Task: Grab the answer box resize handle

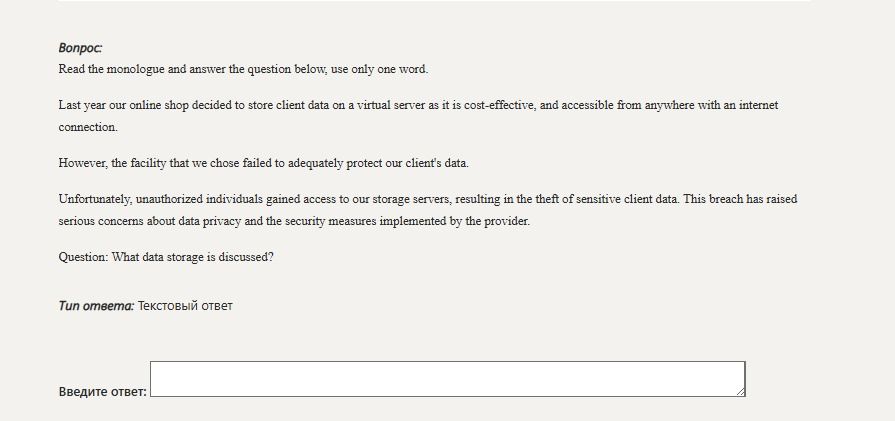Action: coord(741,392)
